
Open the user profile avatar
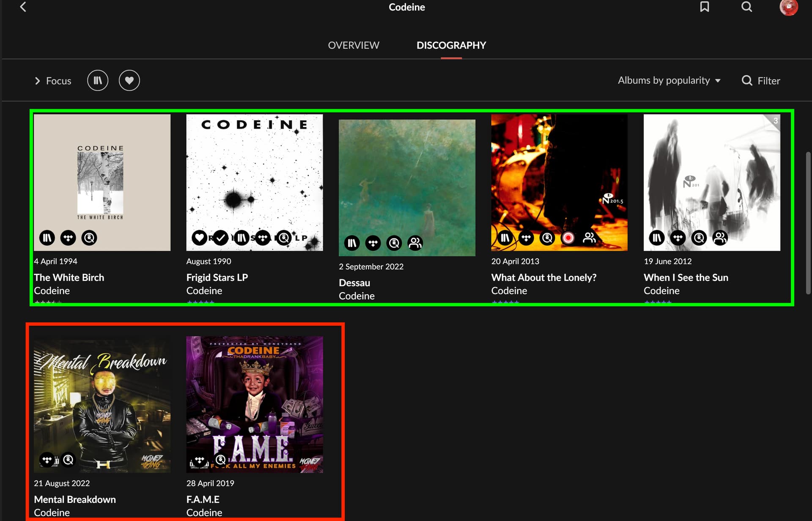pyautogui.click(x=788, y=7)
